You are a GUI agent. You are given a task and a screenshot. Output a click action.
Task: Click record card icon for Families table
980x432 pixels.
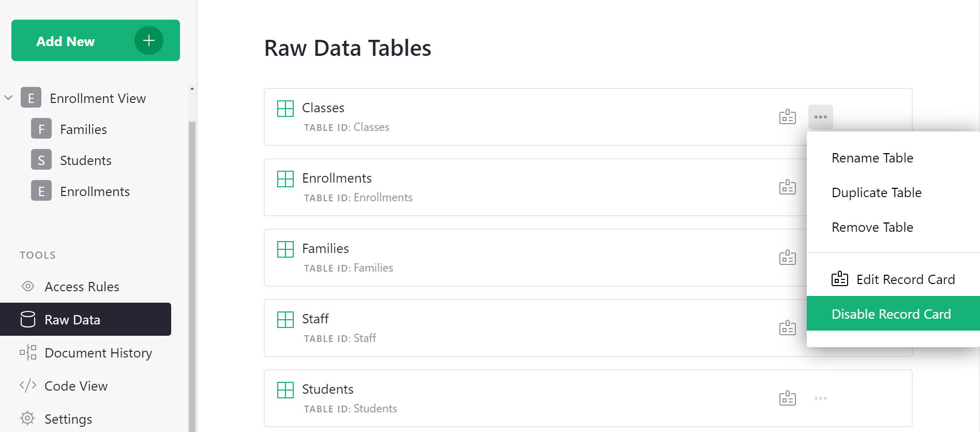787,258
